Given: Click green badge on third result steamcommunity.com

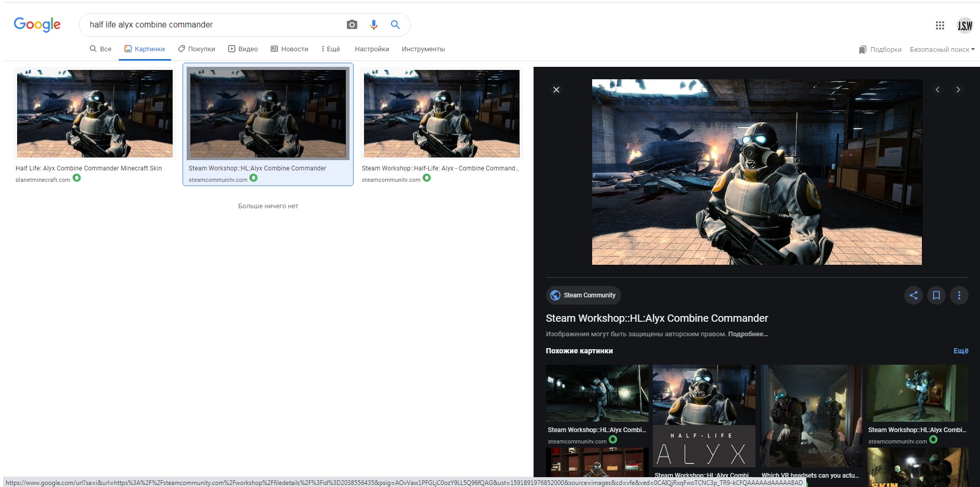Looking at the screenshot, I should pyautogui.click(x=427, y=178).
